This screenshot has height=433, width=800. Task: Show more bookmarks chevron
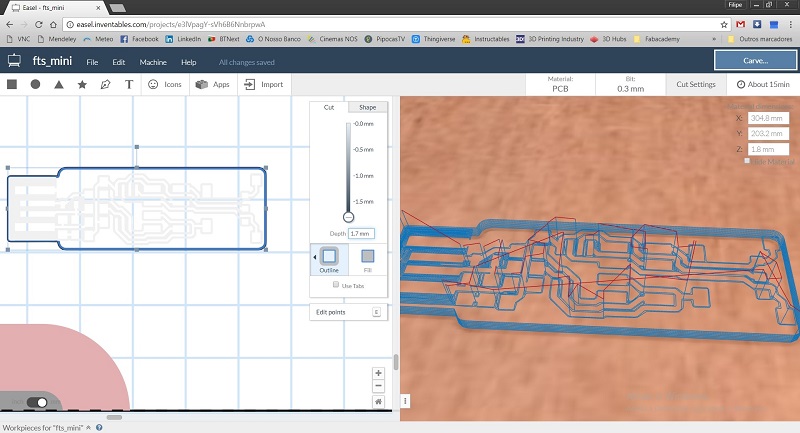714,39
